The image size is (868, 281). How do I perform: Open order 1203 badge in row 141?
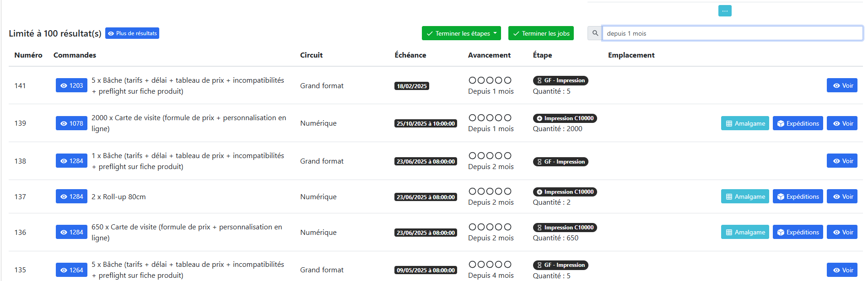point(71,85)
